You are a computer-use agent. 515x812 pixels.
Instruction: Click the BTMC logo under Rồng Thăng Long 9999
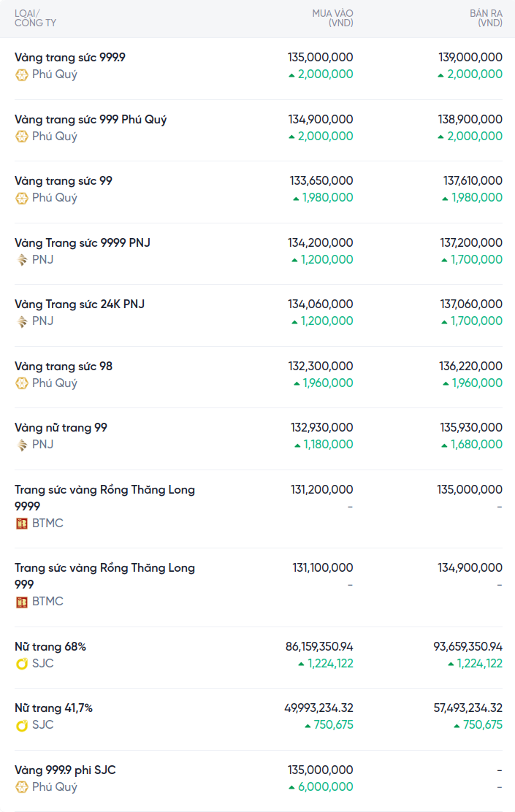coord(22,524)
